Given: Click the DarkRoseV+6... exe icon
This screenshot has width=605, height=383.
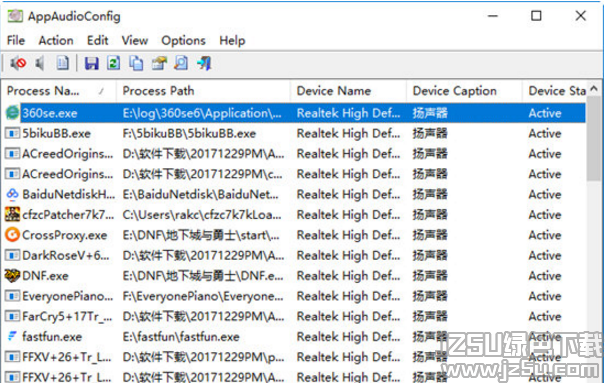Looking at the screenshot, I should (12, 255).
